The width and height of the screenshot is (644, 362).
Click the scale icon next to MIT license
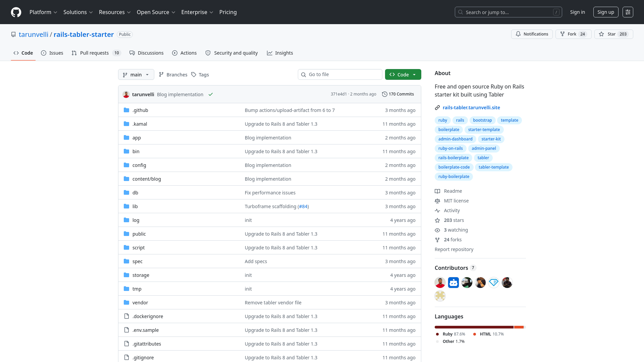pyautogui.click(x=437, y=201)
